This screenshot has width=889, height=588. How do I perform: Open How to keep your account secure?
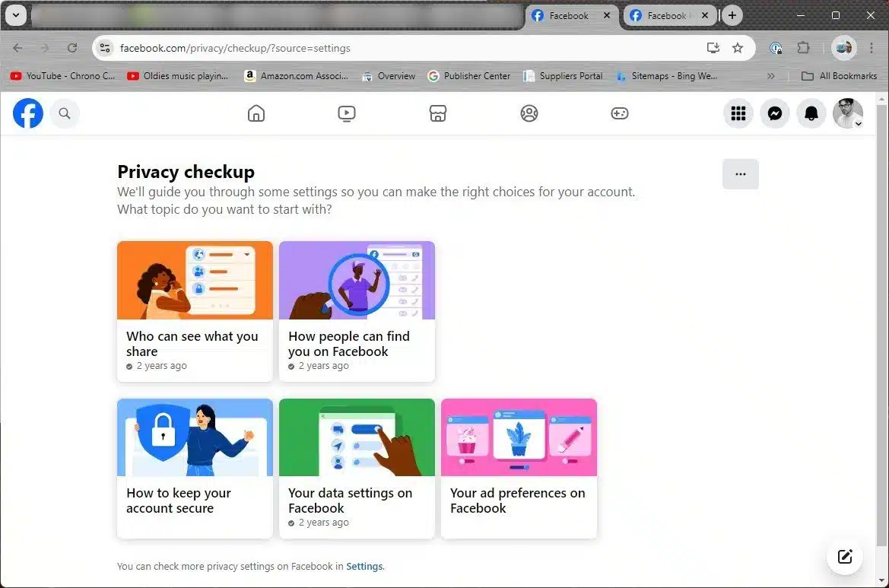pyautogui.click(x=195, y=469)
